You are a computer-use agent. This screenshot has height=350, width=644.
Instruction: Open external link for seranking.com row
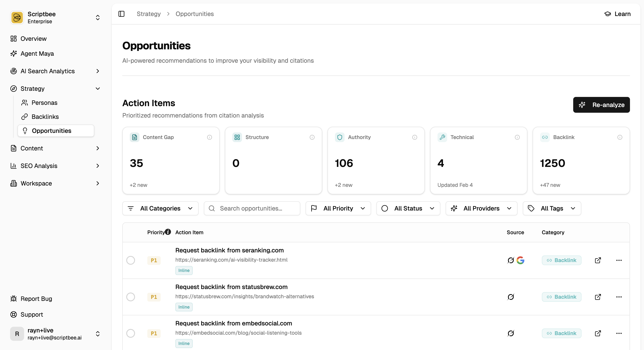click(x=598, y=260)
